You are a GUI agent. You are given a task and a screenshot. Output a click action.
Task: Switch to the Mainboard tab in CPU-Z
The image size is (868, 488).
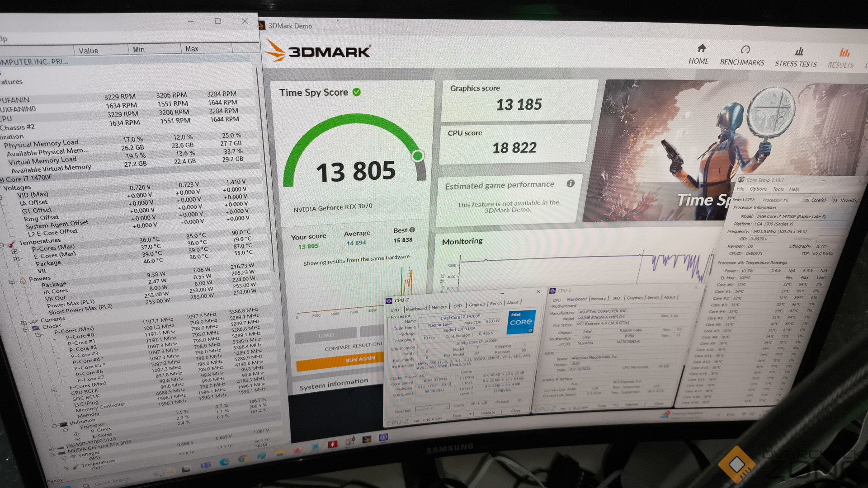click(416, 309)
